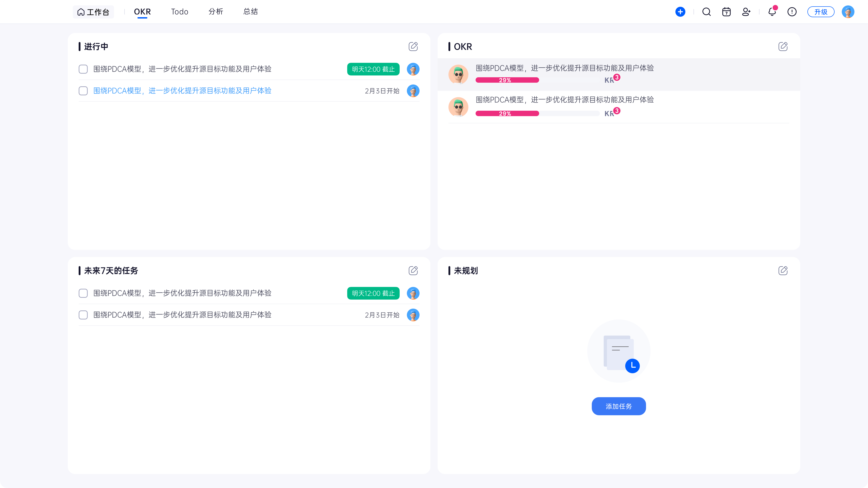Edit the 进行中 panel via pencil icon
Viewport: 868px width, 488px height.
[413, 47]
